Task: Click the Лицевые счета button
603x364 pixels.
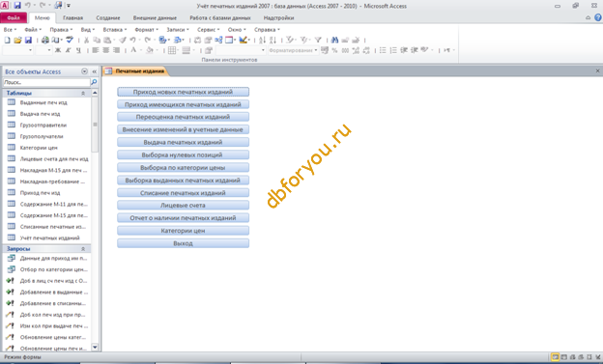Action: 183,206
